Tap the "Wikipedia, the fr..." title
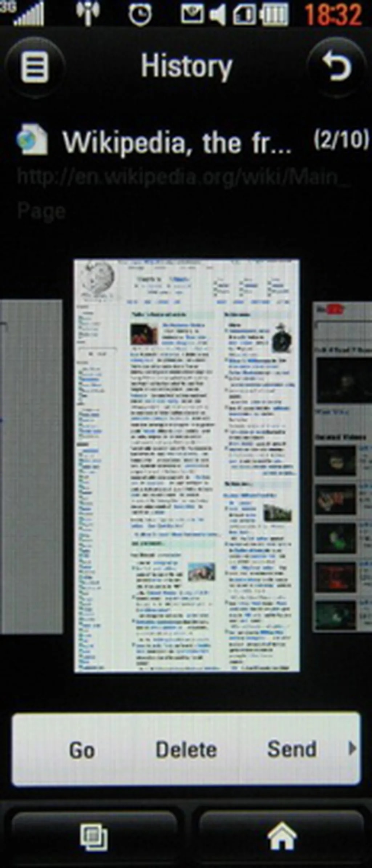Screen dimensions: 372x868 coord(177,142)
